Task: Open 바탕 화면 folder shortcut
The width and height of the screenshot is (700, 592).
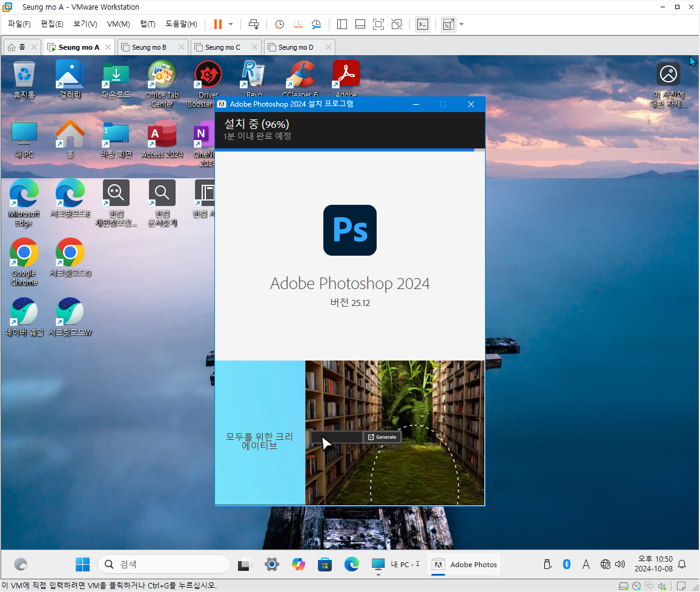Action: (116, 140)
